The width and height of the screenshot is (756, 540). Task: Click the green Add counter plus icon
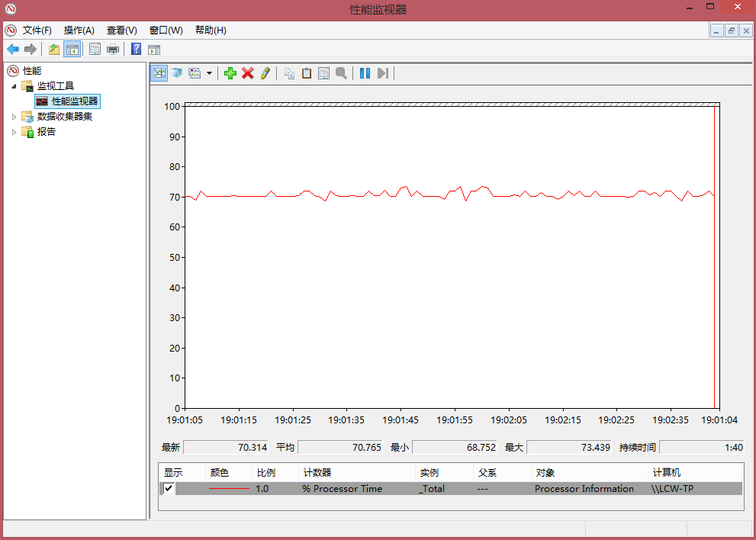click(x=230, y=73)
